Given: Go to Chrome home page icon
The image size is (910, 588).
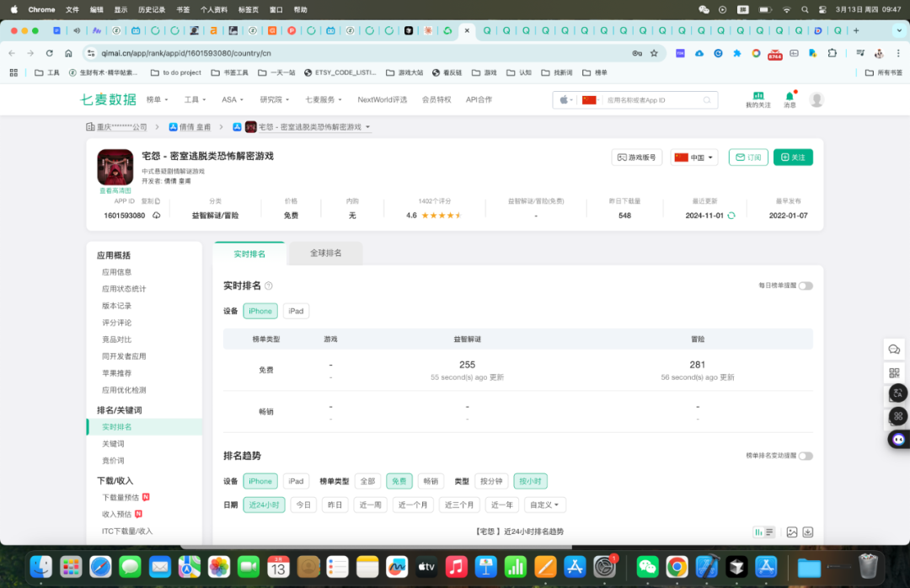Looking at the screenshot, I should (x=68, y=53).
